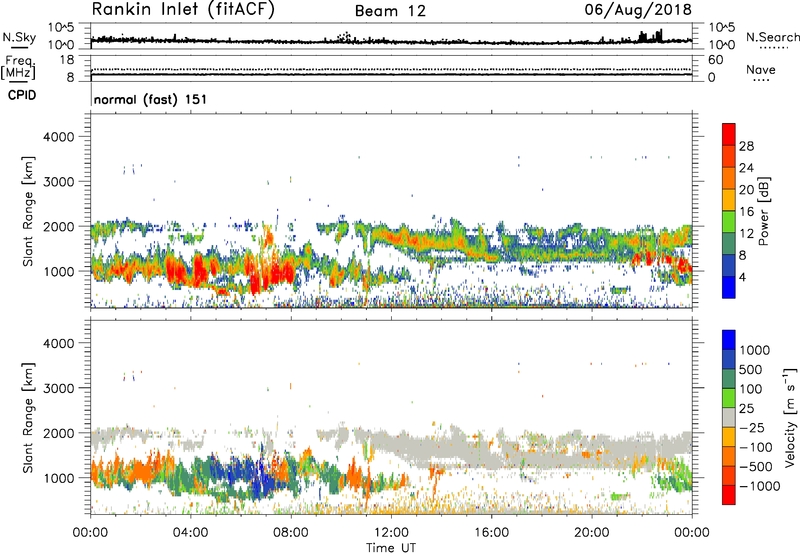Click the 'Power [dB]' colorbar label
The image size is (800, 554).
(x=763, y=211)
